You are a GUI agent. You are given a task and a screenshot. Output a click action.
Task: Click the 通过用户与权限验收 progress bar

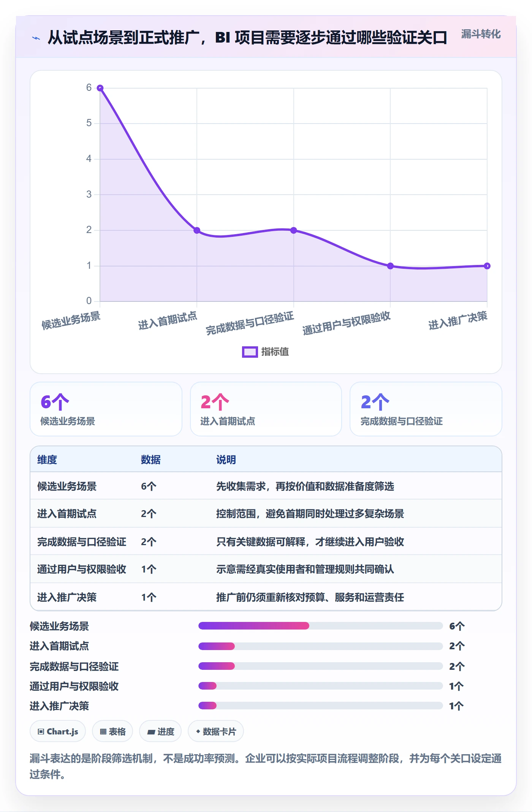[321, 686]
